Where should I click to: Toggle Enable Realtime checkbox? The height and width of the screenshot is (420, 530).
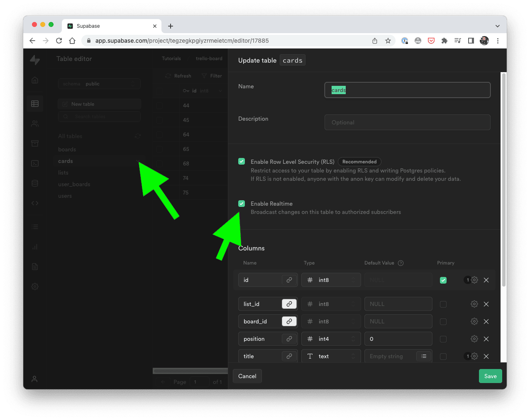(242, 204)
